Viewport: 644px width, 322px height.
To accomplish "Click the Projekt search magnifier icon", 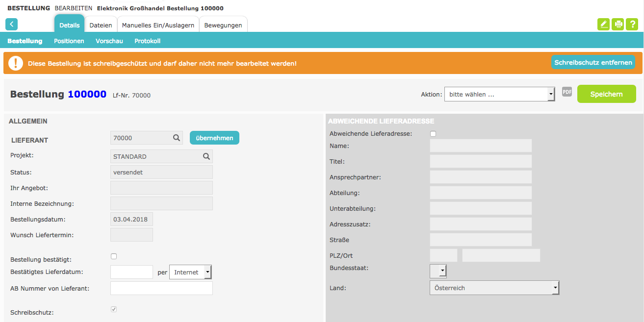I will (206, 157).
